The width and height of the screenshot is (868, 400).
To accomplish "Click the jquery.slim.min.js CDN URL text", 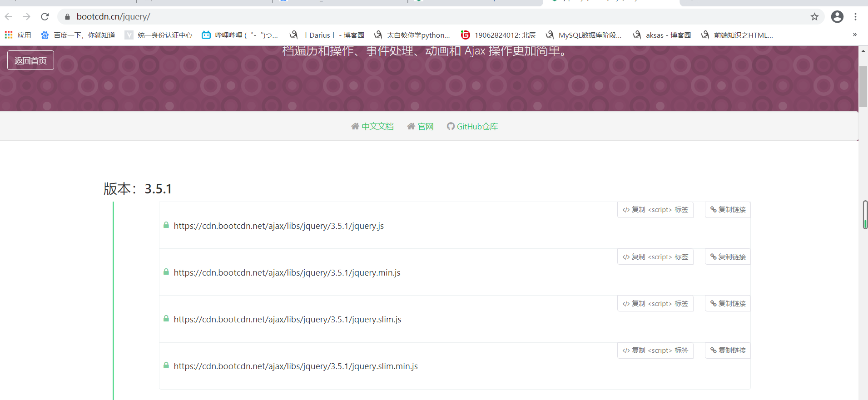I will (296, 366).
